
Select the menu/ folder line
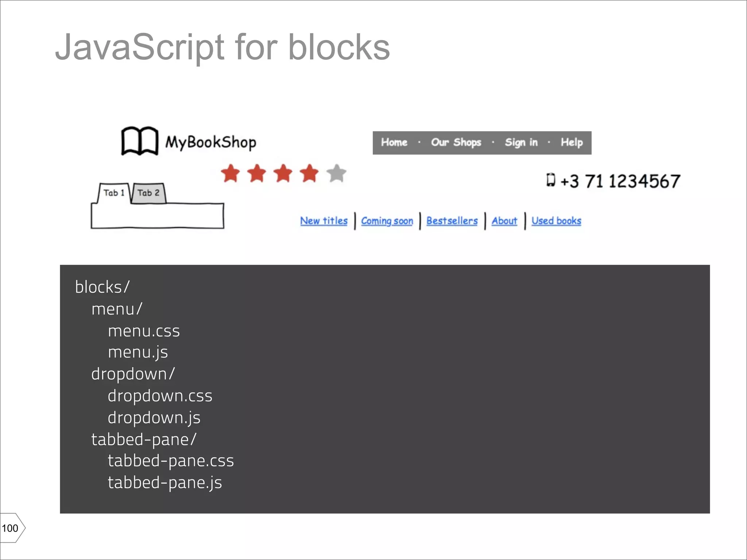pos(117,309)
